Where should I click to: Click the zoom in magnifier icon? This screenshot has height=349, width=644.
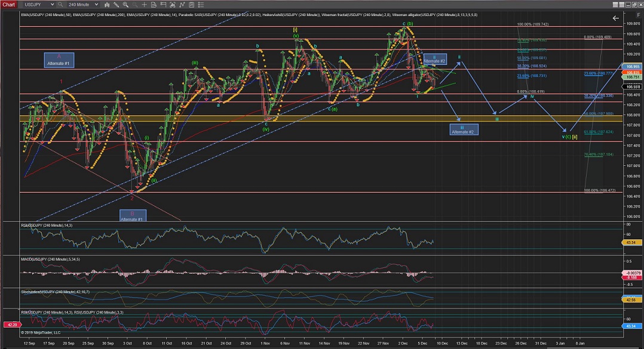[124, 4]
